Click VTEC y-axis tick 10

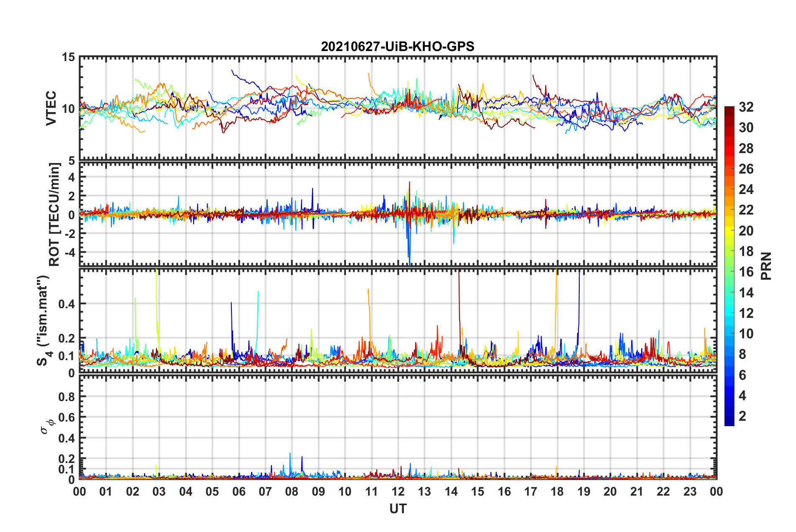[68, 109]
